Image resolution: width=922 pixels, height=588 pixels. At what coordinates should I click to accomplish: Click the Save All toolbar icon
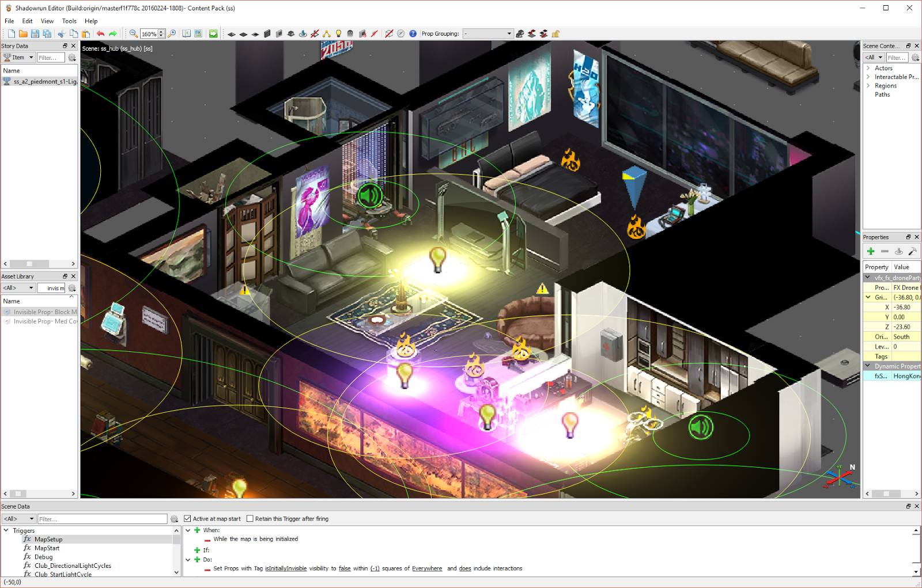tap(47, 34)
